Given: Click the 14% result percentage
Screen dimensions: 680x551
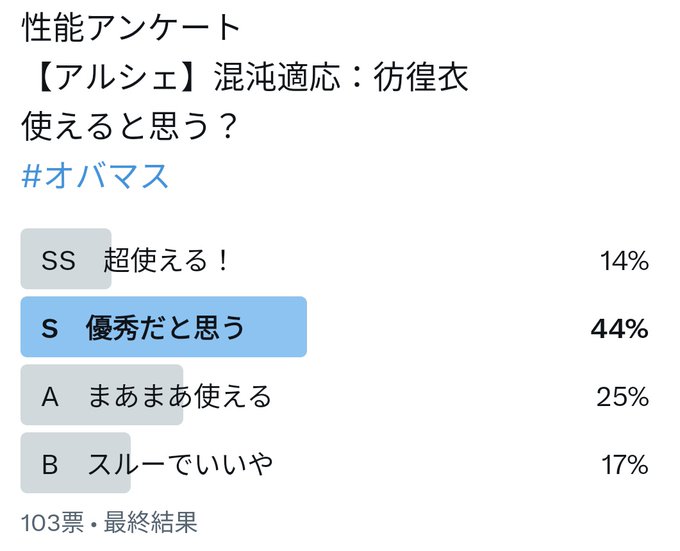Looking at the screenshot, I should pyautogui.click(x=624, y=261).
